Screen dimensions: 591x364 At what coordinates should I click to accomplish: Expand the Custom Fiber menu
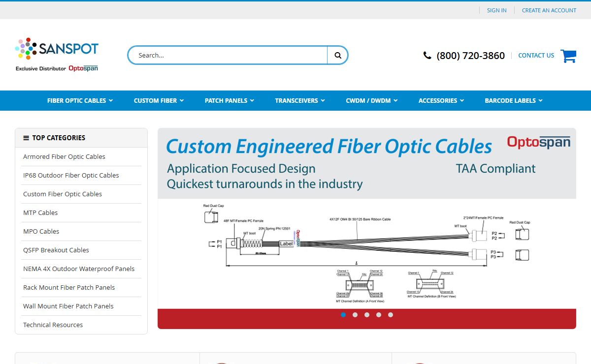click(159, 100)
